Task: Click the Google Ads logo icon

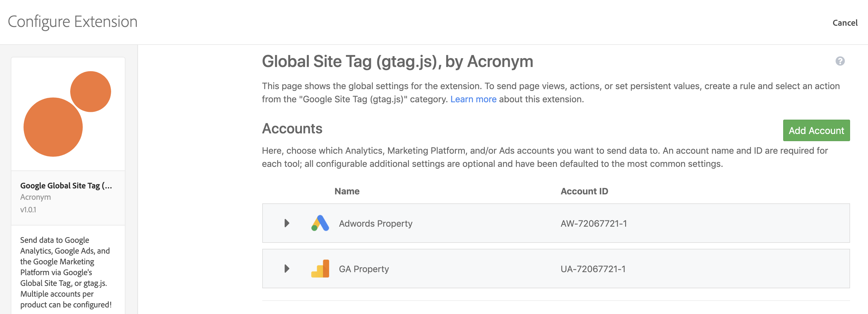Action: coord(320,223)
